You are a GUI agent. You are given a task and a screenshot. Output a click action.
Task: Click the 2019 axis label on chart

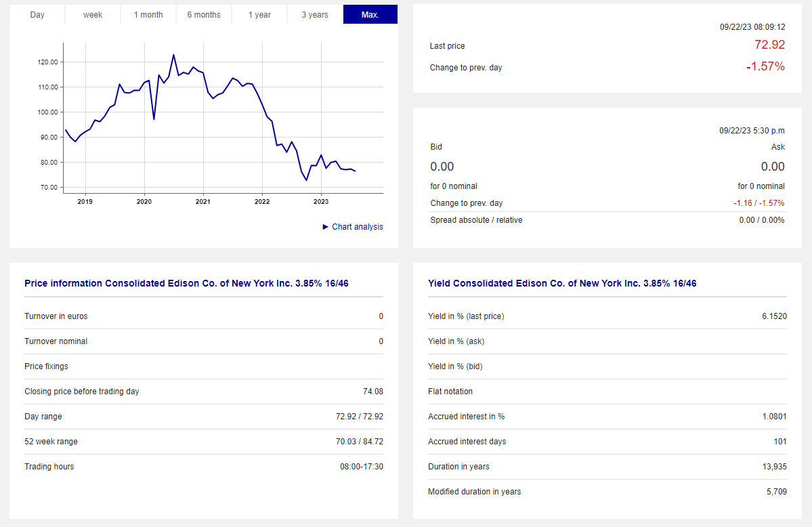[x=85, y=202]
